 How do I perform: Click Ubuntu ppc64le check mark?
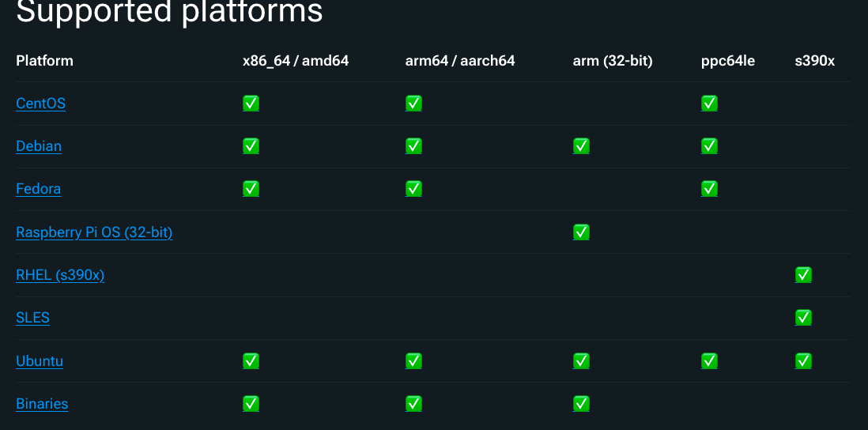(709, 360)
